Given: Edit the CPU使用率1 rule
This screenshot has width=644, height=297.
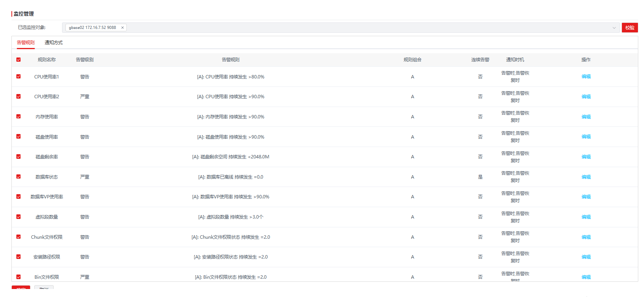Looking at the screenshot, I should pyautogui.click(x=586, y=77).
